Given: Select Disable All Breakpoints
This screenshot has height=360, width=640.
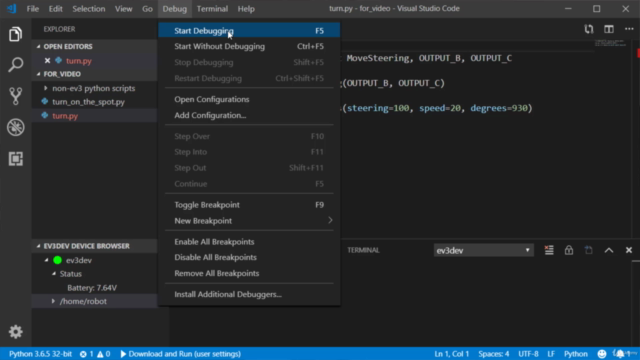Looking at the screenshot, I should pyautogui.click(x=249, y=257).
